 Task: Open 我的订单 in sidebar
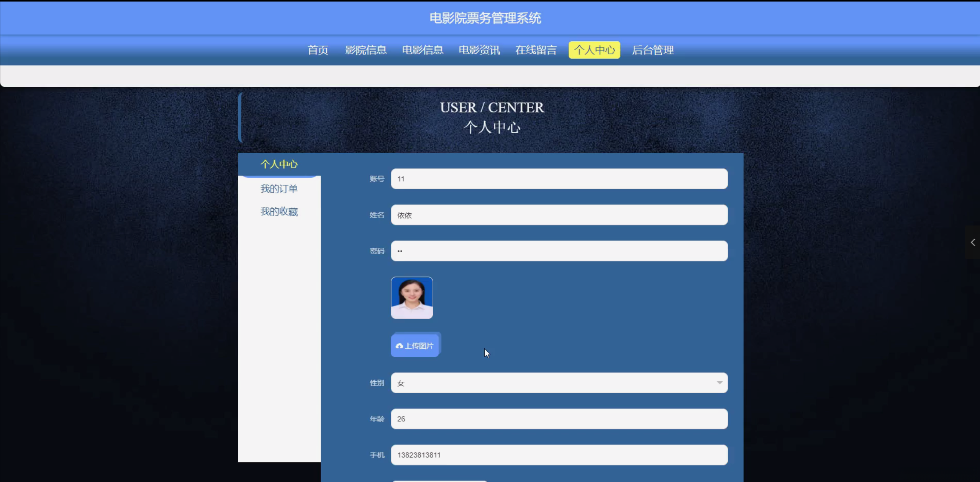pos(279,189)
